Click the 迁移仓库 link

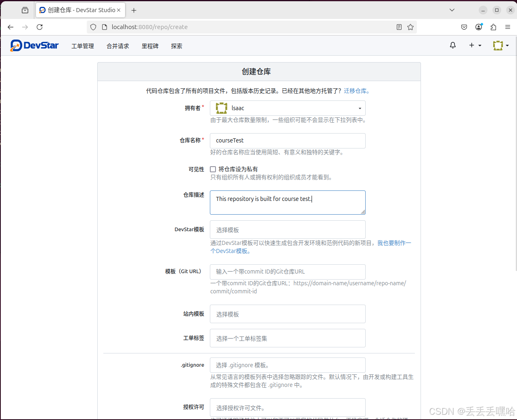pos(355,91)
